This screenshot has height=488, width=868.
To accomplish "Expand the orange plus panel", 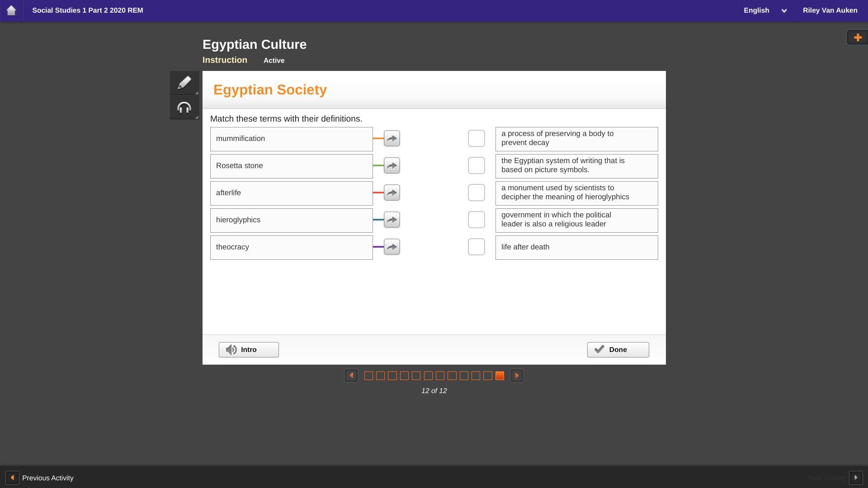I will [857, 38].
